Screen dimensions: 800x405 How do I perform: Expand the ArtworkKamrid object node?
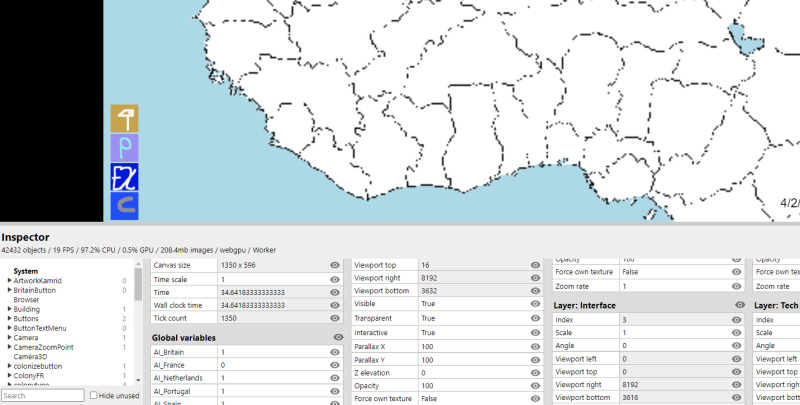10,281
